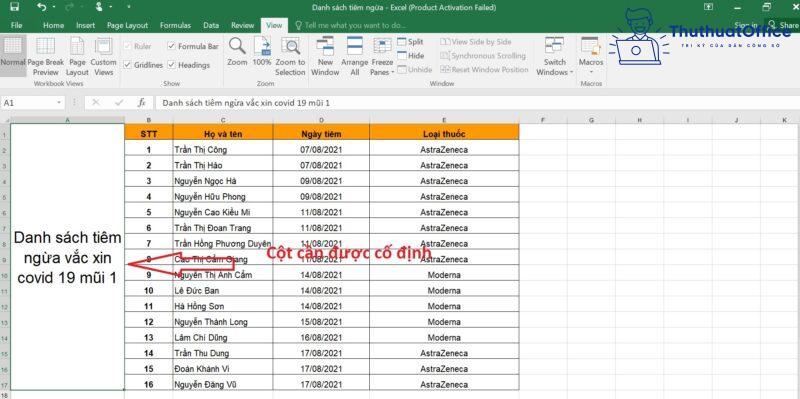The image size is (800, 399).
Task: Click Zoom to Selection
Action: (290, 56)
